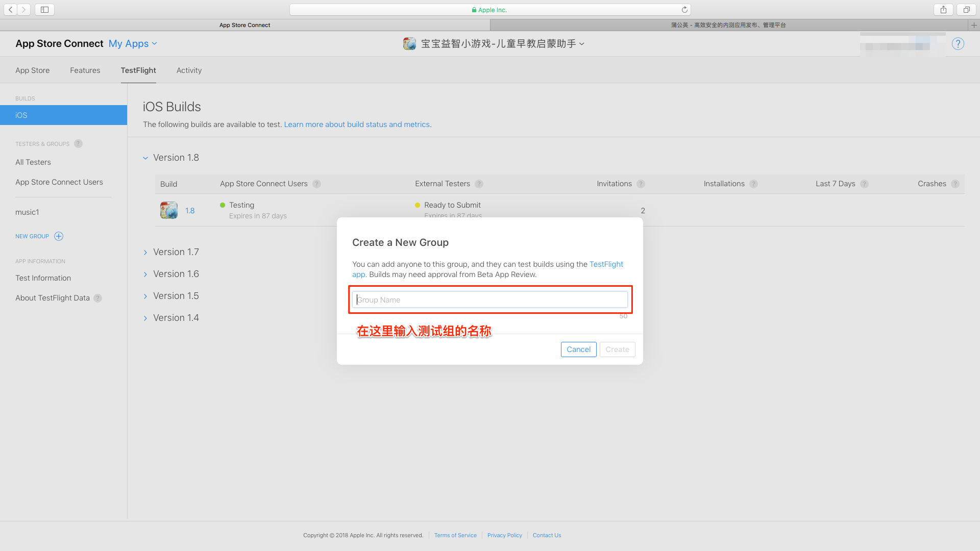Cancel the Create a New Group dialog
This screenshot has width=980, height=551.
click(x=578, y=349)
